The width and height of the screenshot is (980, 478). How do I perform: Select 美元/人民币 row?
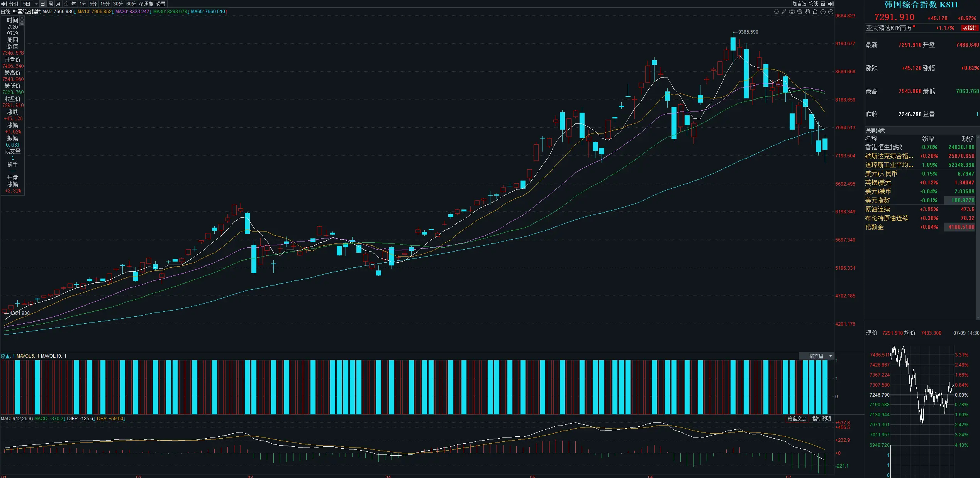coord(920,174)
